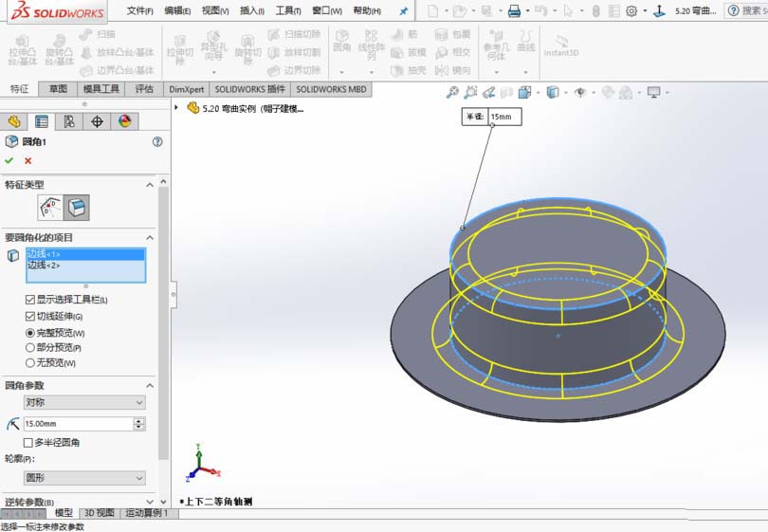This screenshot has width=768, height=532.
Task: Uncheck 显示选择工具栏 checkbox
Action: (x=30, y=300)
